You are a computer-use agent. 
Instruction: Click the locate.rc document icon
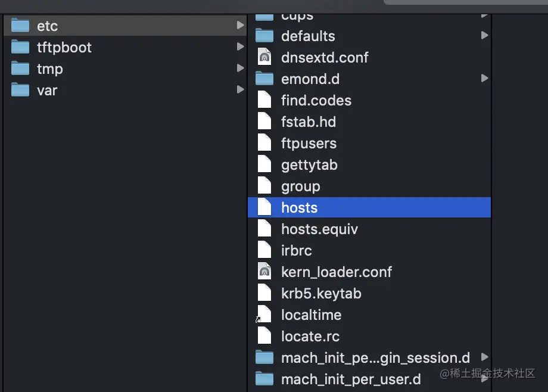[264, 335]
